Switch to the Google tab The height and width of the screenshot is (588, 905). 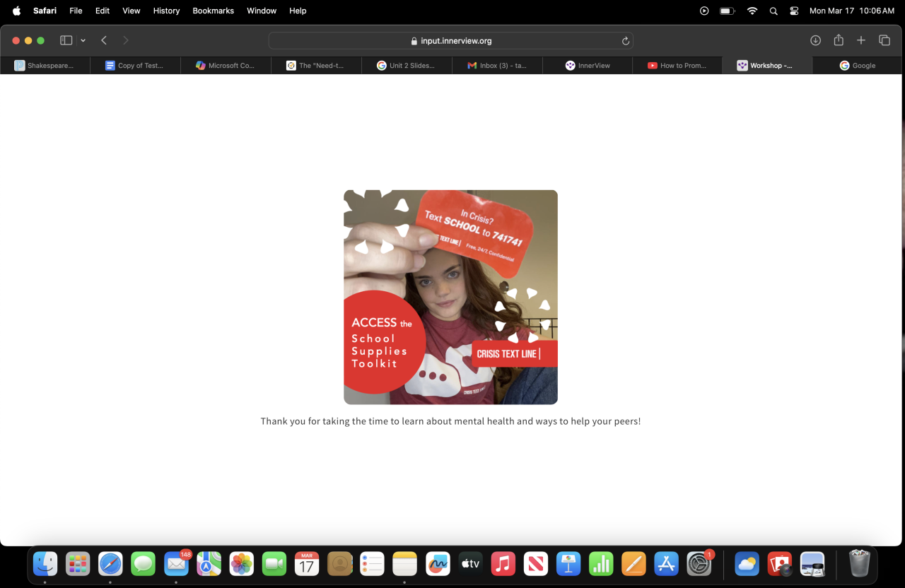pos(858,66)
